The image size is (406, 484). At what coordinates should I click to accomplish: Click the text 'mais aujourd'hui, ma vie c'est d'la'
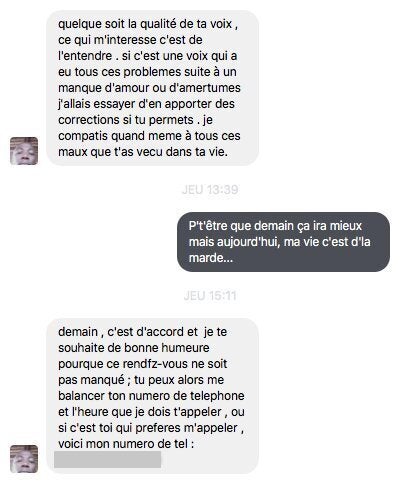coord(280,242)
